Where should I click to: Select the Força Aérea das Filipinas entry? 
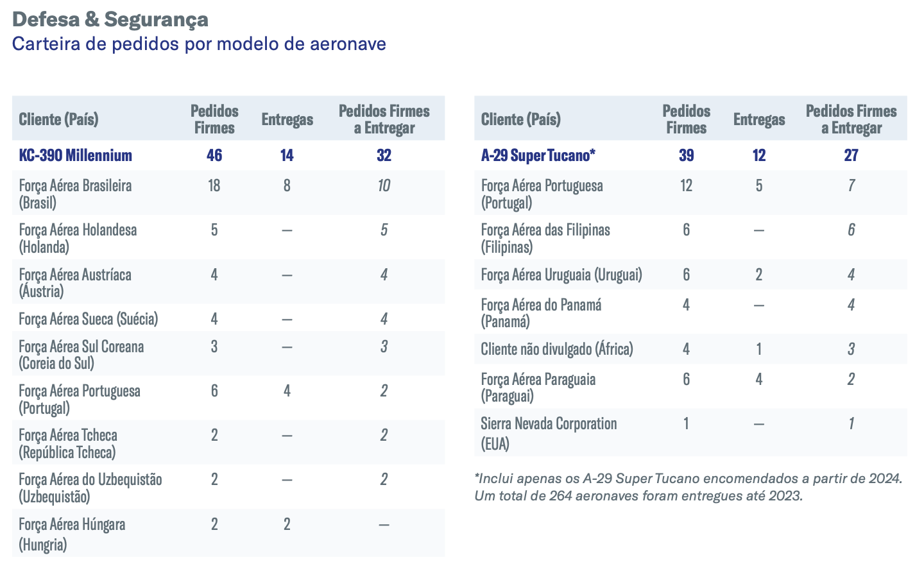pos(545,238)
